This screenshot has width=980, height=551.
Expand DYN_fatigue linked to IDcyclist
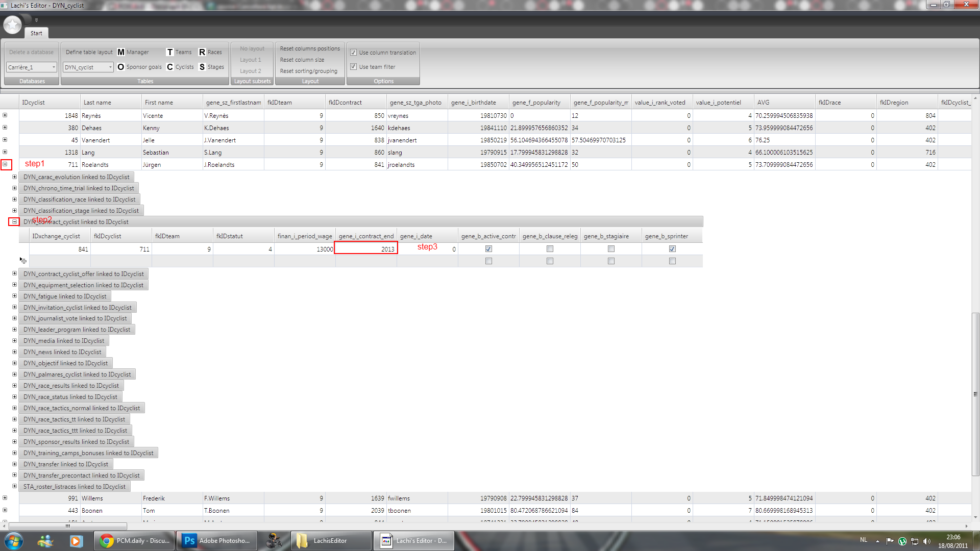click(14, 296)
